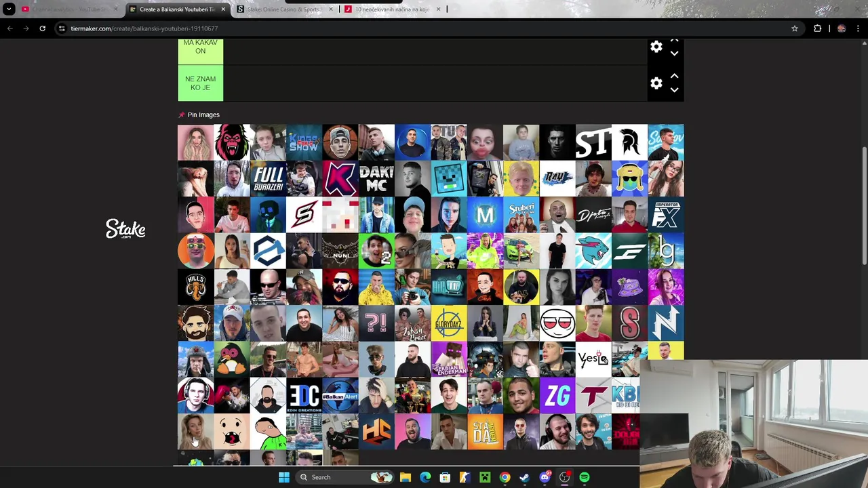Switch to OBS Studio in taskbar
This screenshot has height=488, width=868.
pos(564,477)
